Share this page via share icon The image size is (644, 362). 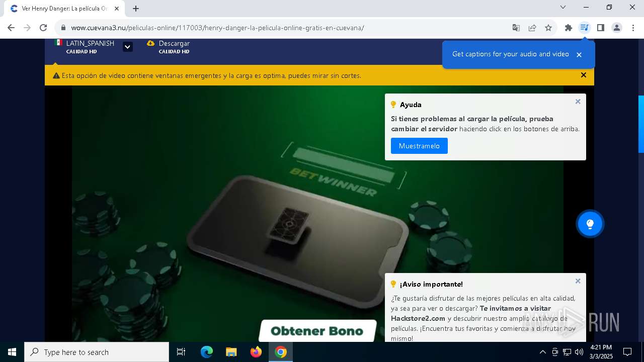532,28
